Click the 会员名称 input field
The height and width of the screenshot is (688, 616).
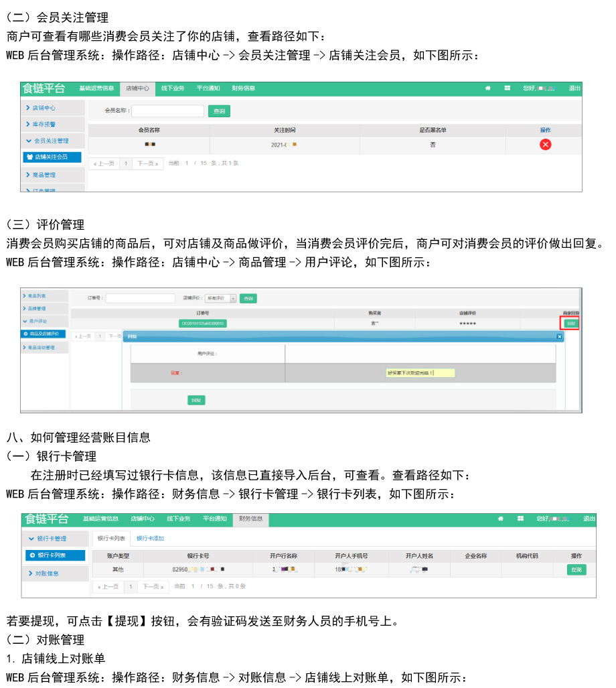pyautogui.click(x=167, y=111)
